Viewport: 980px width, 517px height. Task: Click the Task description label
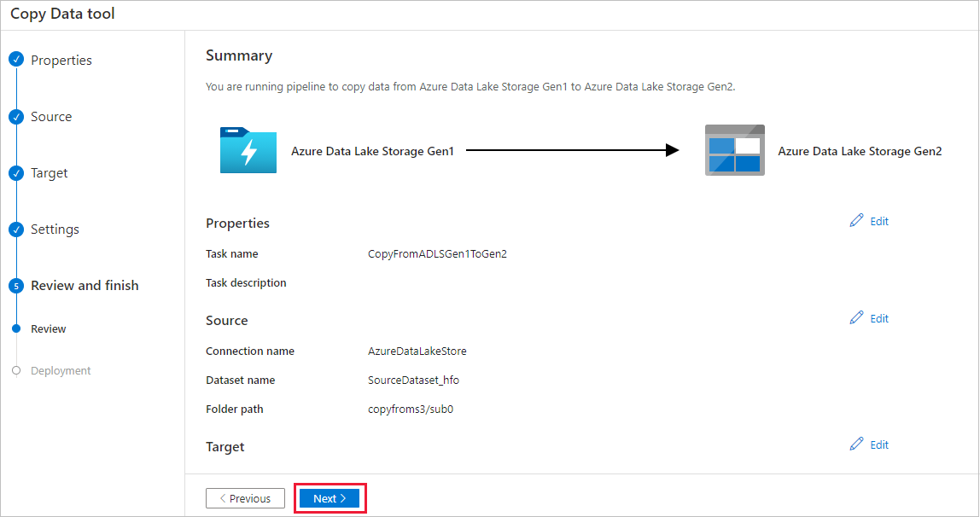point(246,283)
